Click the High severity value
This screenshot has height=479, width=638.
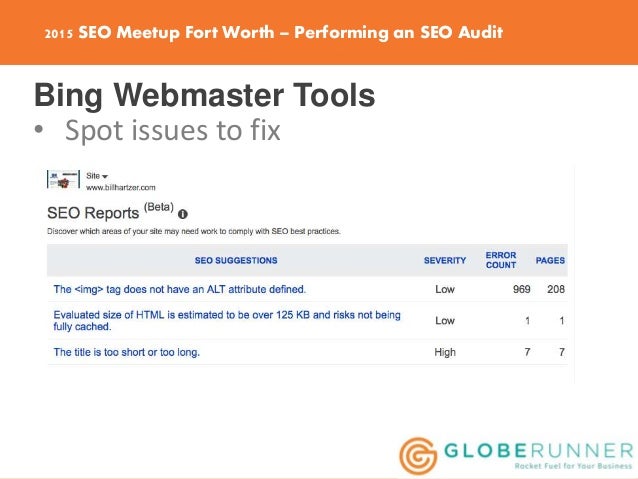[445, 352]
